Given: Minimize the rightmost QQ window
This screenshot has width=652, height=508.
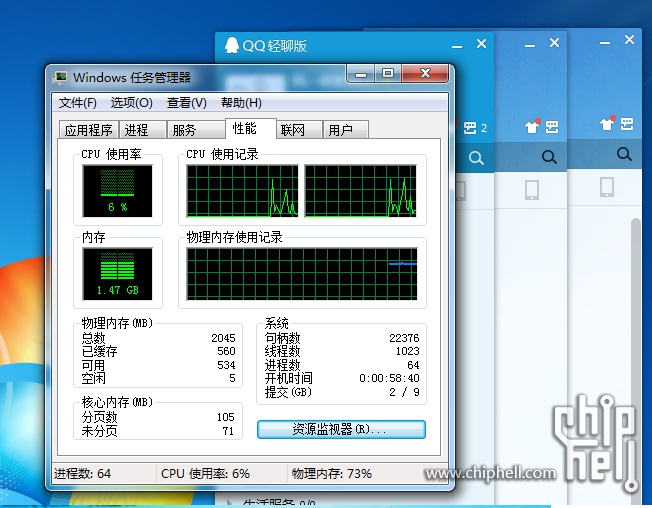Looking at the screenshot, I should coord(605,42).
